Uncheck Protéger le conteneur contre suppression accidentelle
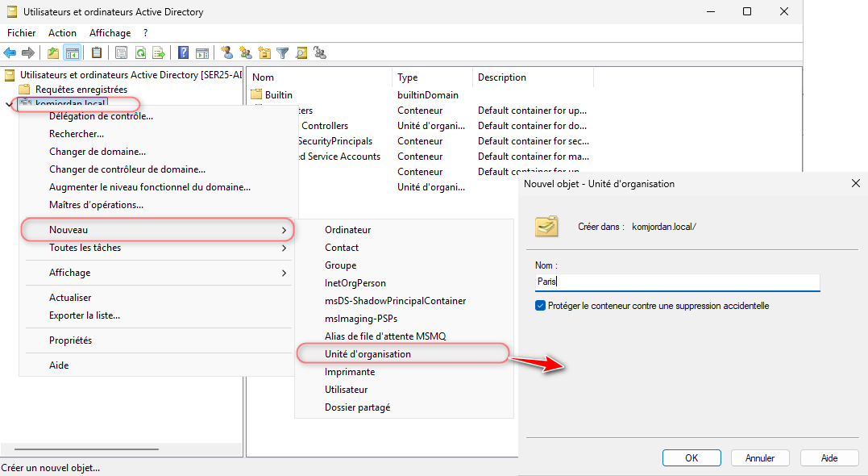Viewport: 868px width, 476px height. [540, 305]
